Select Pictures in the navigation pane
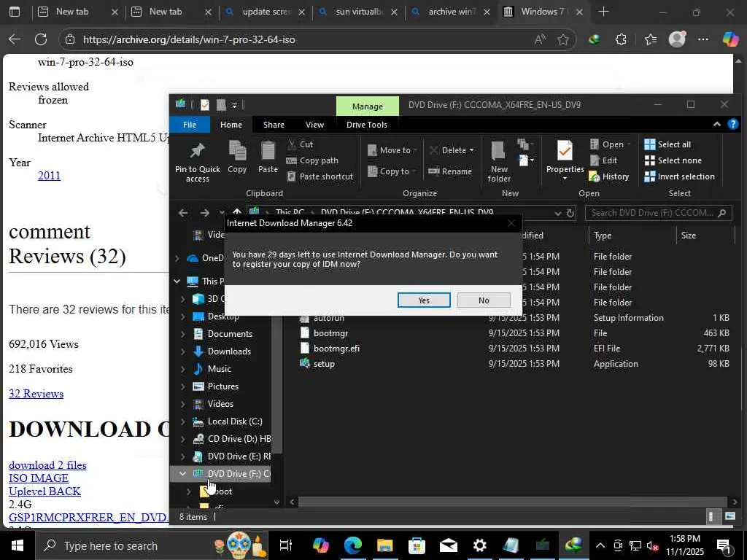 tap(223, 386)
